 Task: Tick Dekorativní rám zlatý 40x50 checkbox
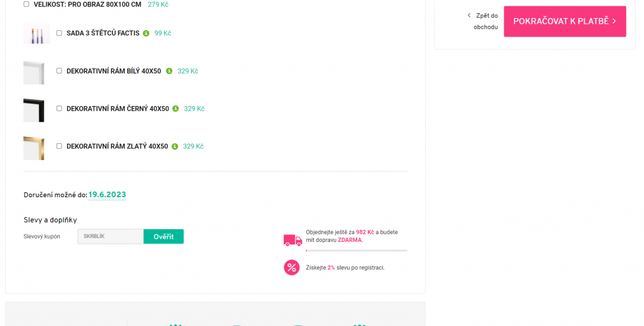click(x=59, y=146)
